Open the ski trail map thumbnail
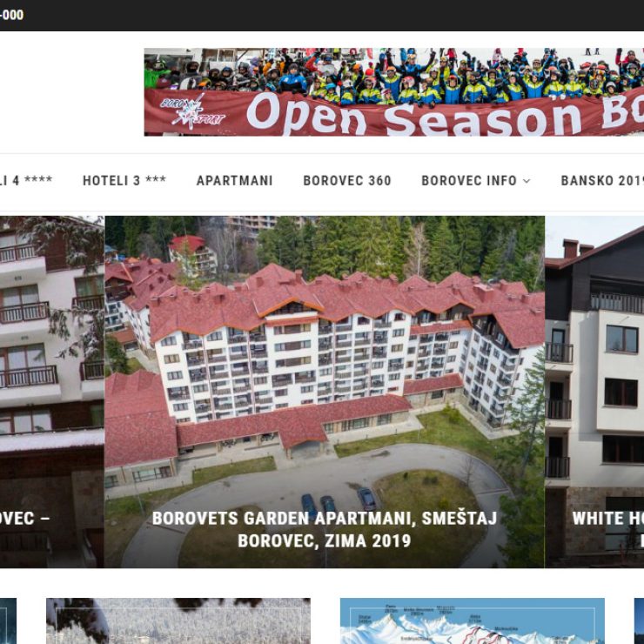Viewport: 644px width, 644px height. pyautogui.click(x=473, y=621)
